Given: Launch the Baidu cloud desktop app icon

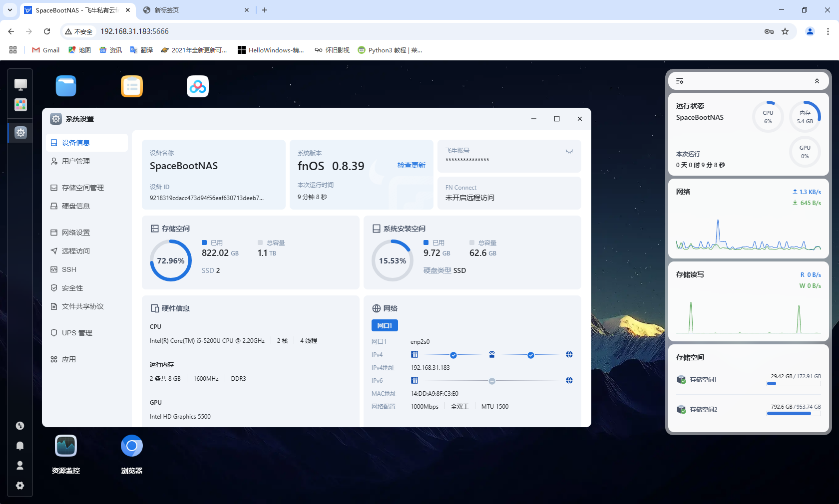Looking at the screenshot, I should click(x=198, y=86).
